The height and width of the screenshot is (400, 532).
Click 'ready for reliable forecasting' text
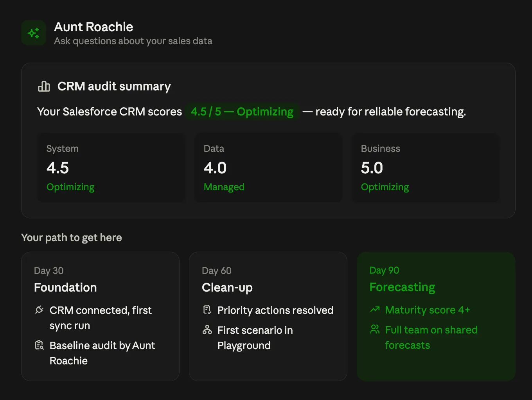(x=390, y=112)
